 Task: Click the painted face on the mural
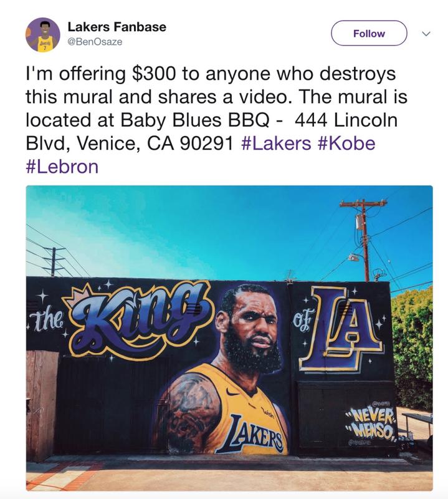coord(254,328)
